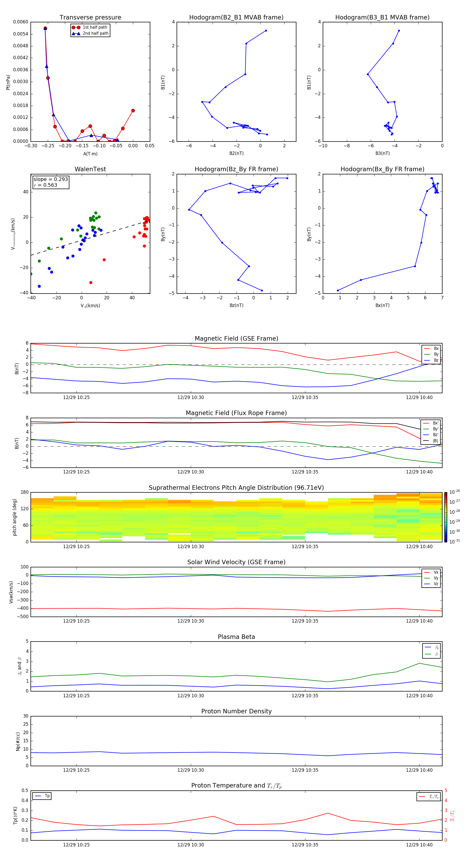Click the 'r = 0.563' annotation

pyautogui.click(x=45, y=185)
